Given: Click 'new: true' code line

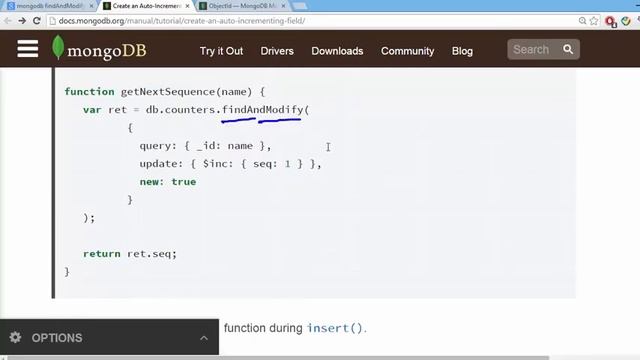Looking at the screenshot, I should coord(168,182).
